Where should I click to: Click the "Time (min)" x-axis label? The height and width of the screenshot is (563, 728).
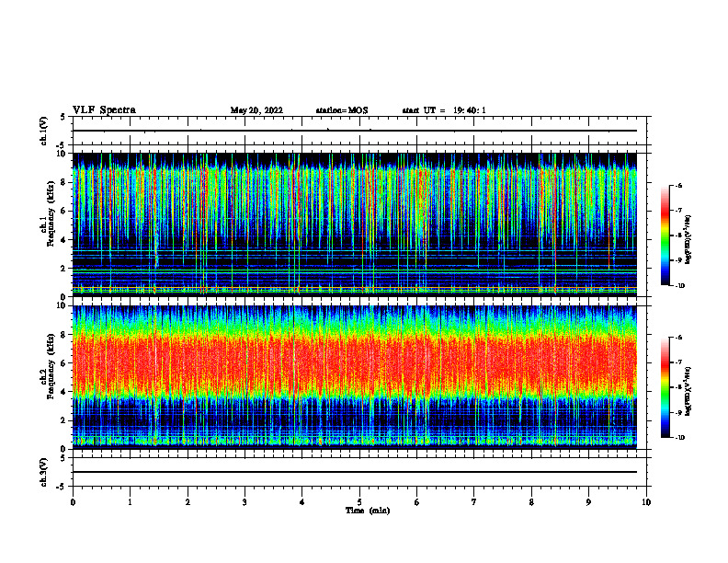(x=368, y=511)
